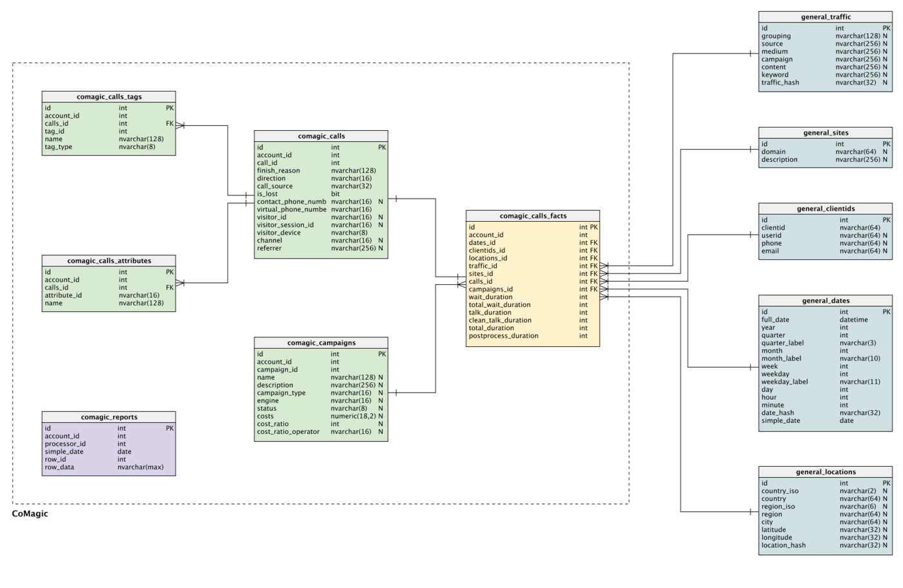Select the referrer column row
Viewport: 903px width, 588px height.
tap(321, 248)
